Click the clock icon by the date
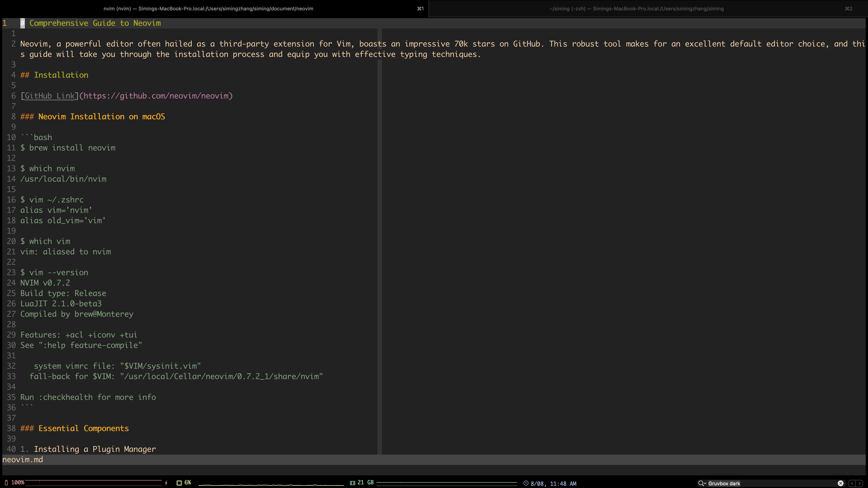 click(x=526, y=483)
